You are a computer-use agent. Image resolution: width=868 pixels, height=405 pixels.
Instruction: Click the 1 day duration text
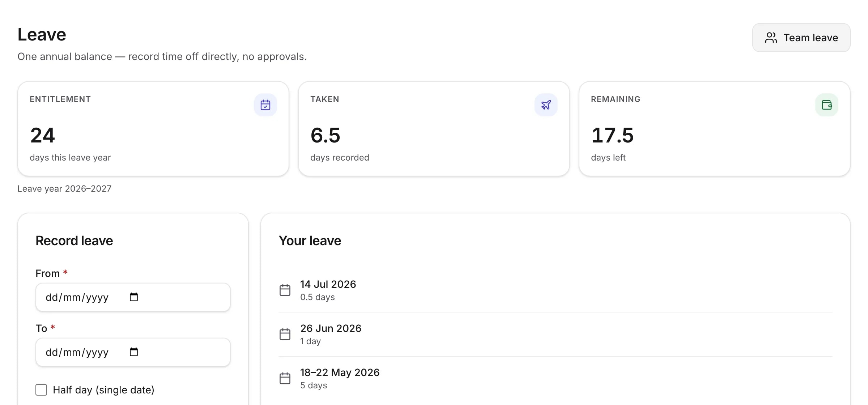point(310,341)
